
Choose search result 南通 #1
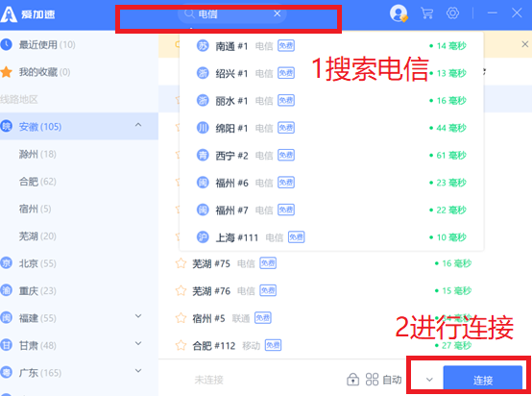(x=331, y=46)
